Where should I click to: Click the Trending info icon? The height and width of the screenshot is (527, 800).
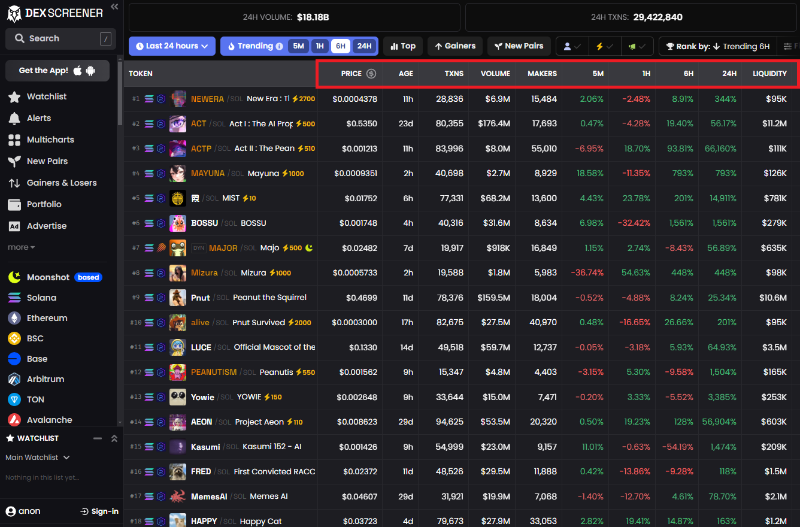pos(279,46)
